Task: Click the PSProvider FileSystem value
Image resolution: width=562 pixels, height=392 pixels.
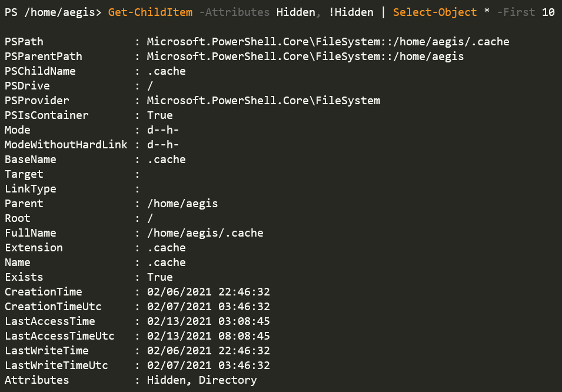Action: (264, 101)
